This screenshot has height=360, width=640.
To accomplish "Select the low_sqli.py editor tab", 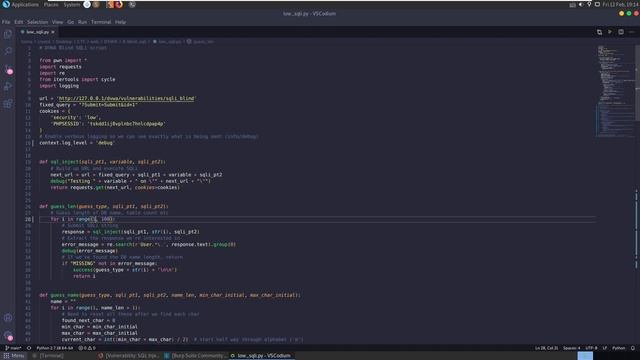I will click(37, 32).
